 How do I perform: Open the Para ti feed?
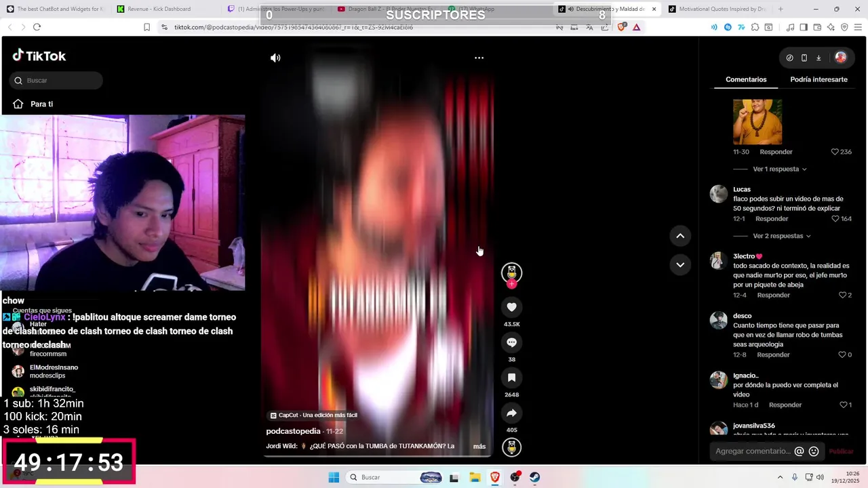pyautogui.click(x=33, y=104)
